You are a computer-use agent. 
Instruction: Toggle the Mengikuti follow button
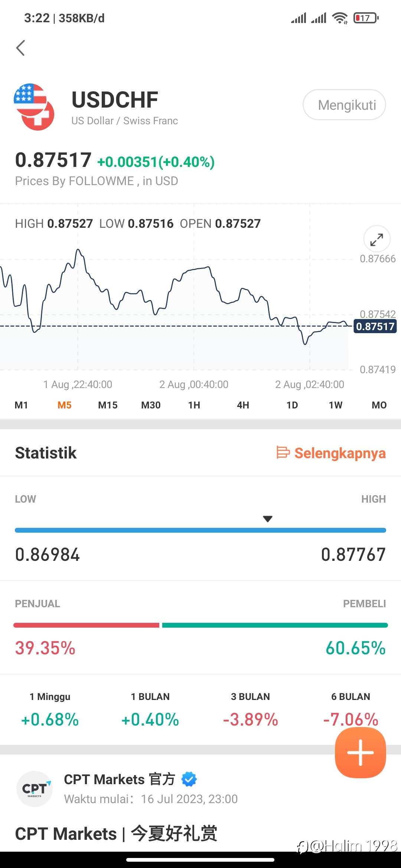(344, 105)
